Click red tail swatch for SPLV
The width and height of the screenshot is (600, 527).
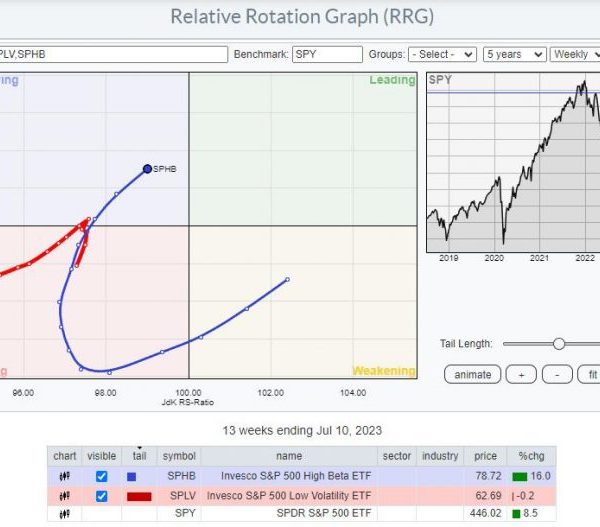139,496
